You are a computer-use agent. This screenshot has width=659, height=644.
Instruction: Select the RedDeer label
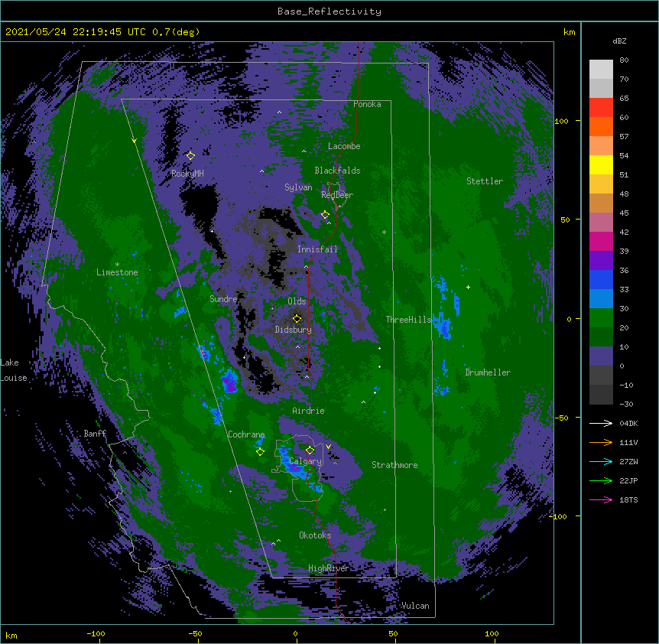tap(337, 194)
